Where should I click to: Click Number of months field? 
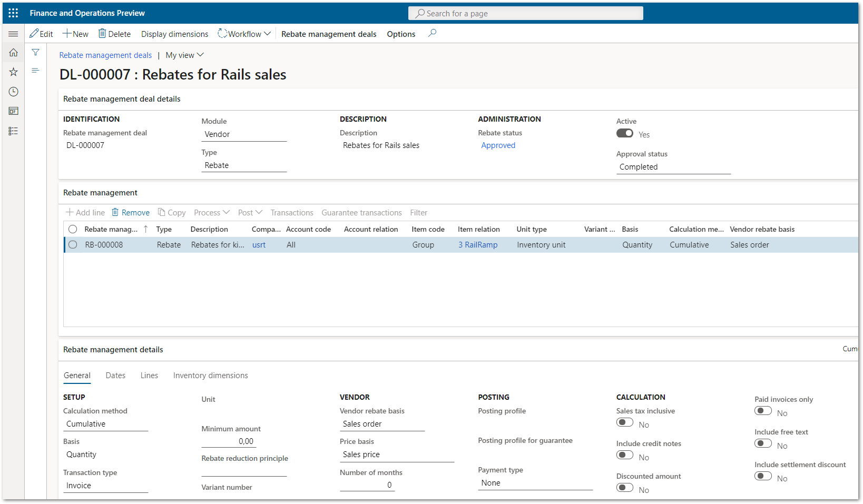click(x=367, y=485)
